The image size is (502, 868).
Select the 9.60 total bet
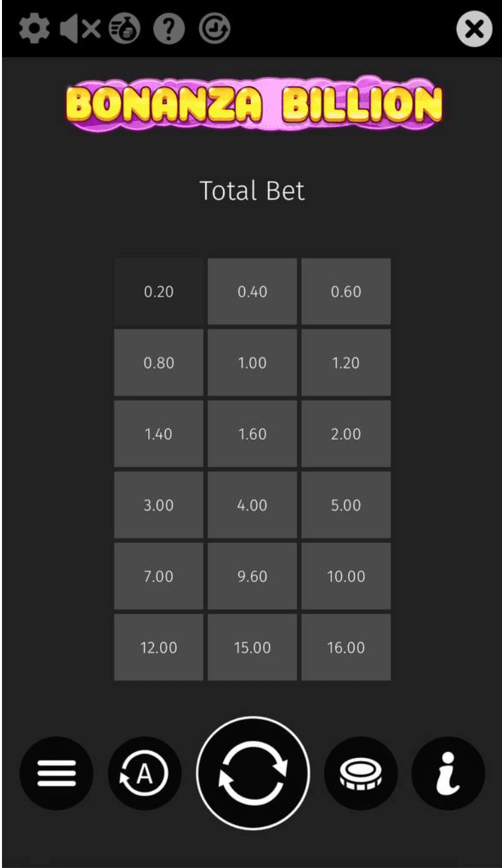(252, 576)
